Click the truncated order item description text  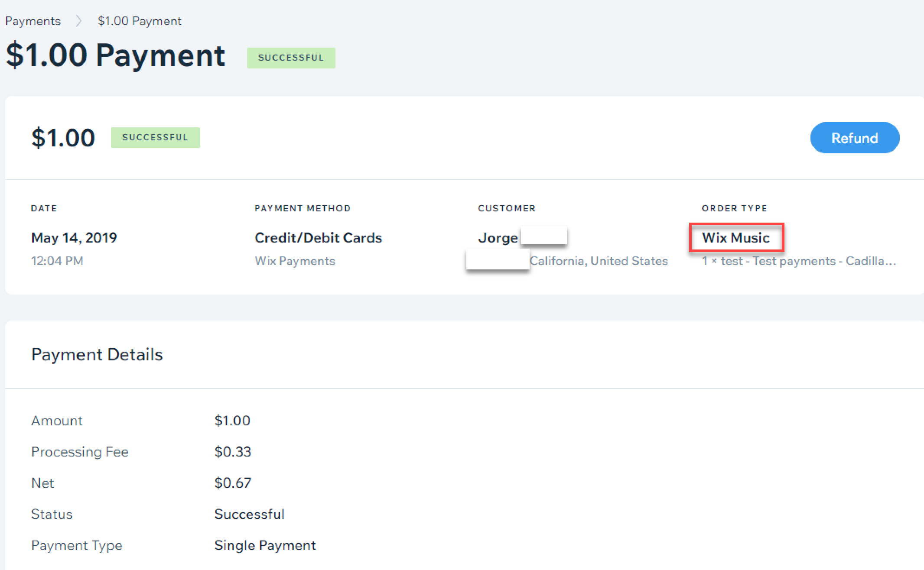799,261
